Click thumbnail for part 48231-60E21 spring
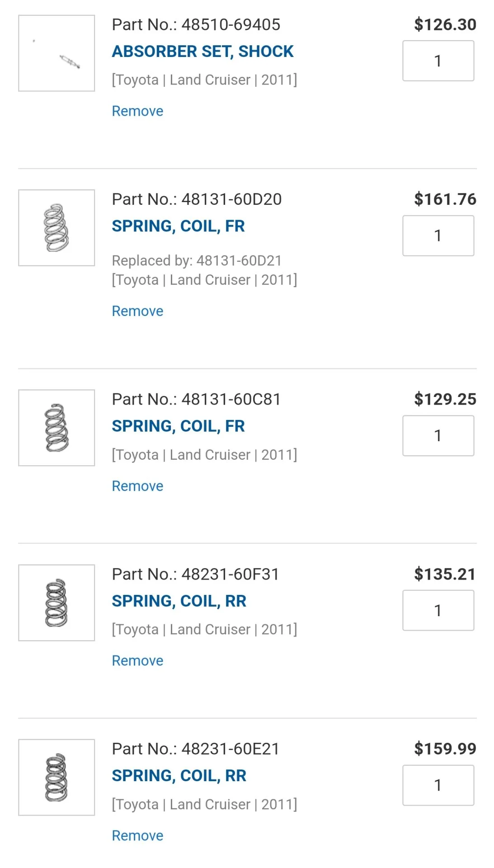494x868 pixels. [x=56, y=777]
